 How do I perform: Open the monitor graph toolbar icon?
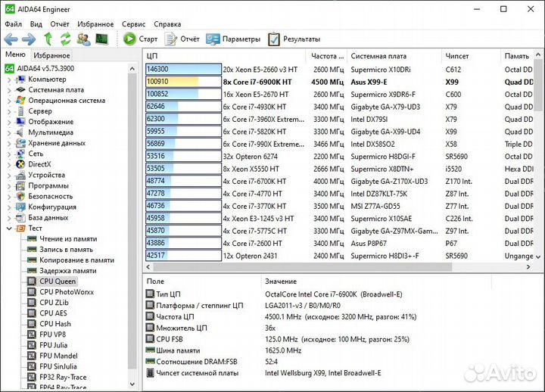pos(102,39)
